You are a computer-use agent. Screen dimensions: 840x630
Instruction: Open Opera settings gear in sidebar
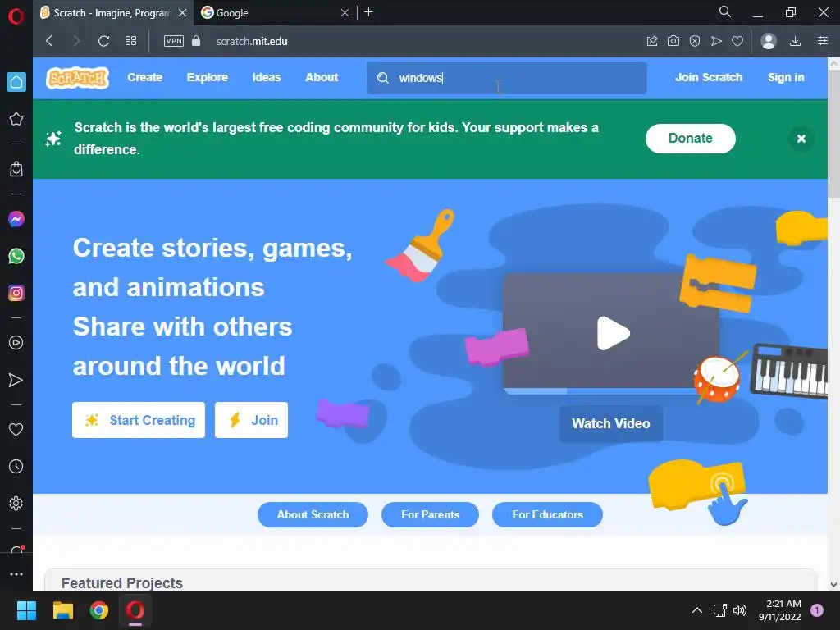click(x=16, y=504)
